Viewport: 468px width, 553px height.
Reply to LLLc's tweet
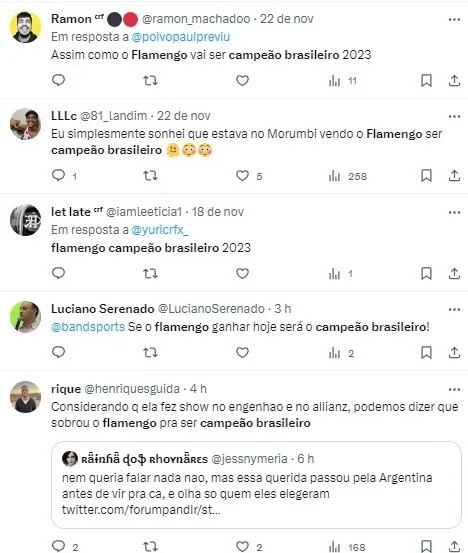click(59, 175)
